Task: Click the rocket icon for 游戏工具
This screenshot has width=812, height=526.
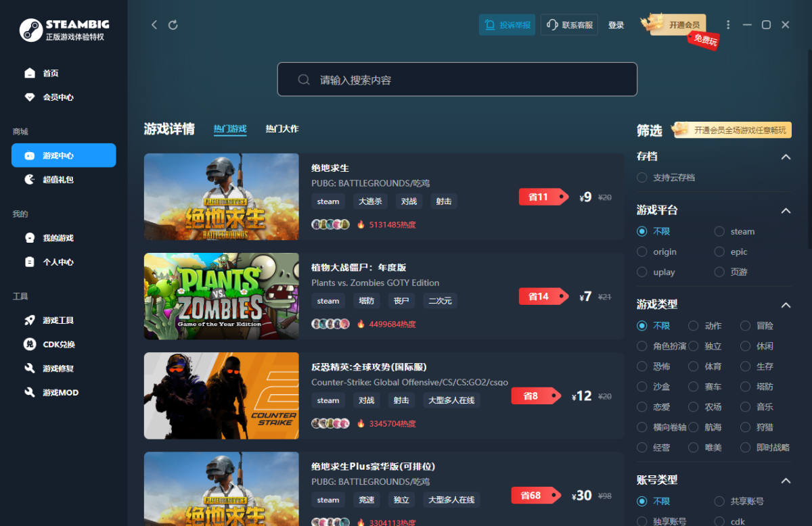Action: point(30,320)
